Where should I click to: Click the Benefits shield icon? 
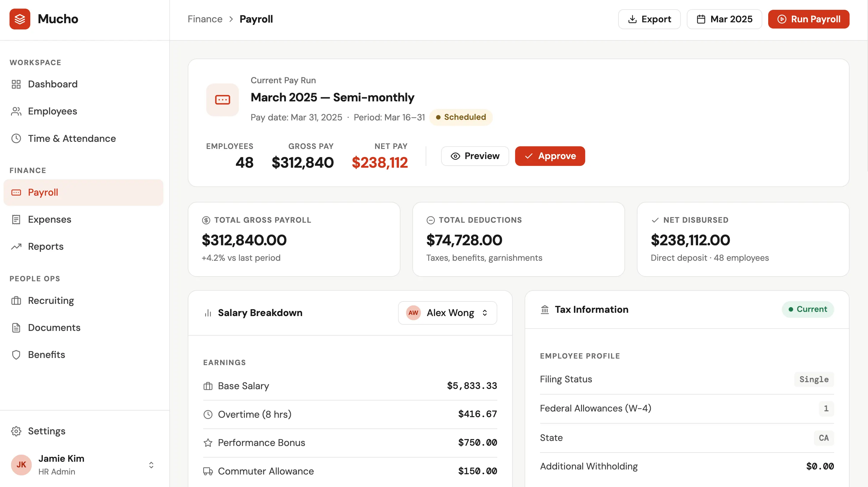coord(16,354)
